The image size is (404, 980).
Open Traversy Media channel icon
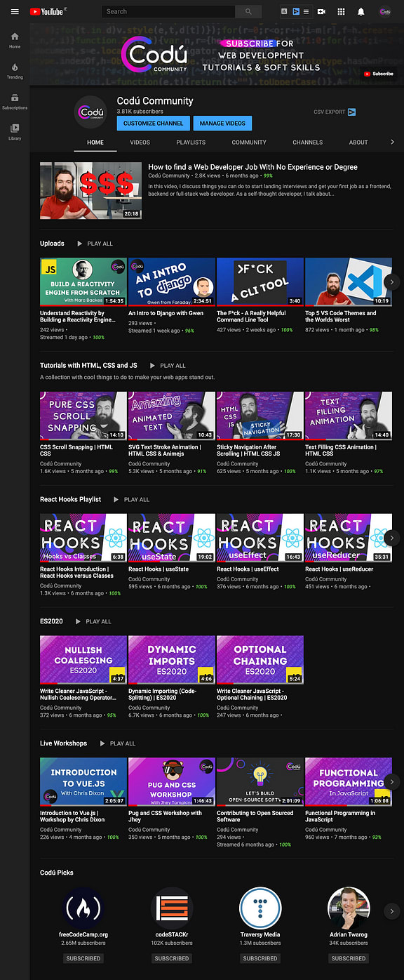(x=260, y=908)
